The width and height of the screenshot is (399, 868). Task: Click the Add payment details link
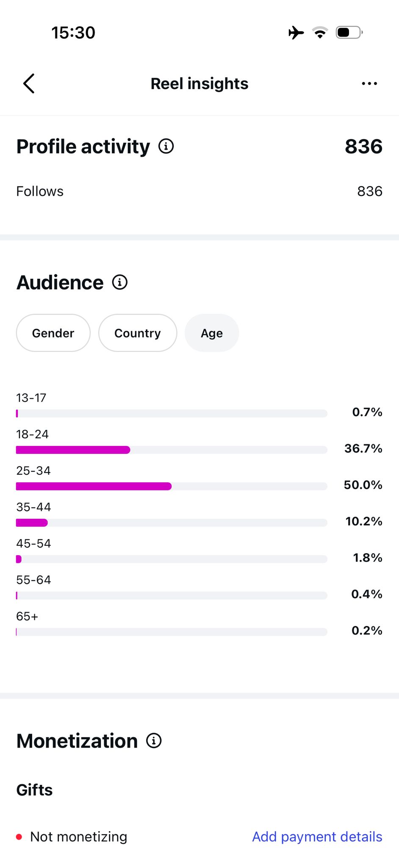[x=317, y=837]
